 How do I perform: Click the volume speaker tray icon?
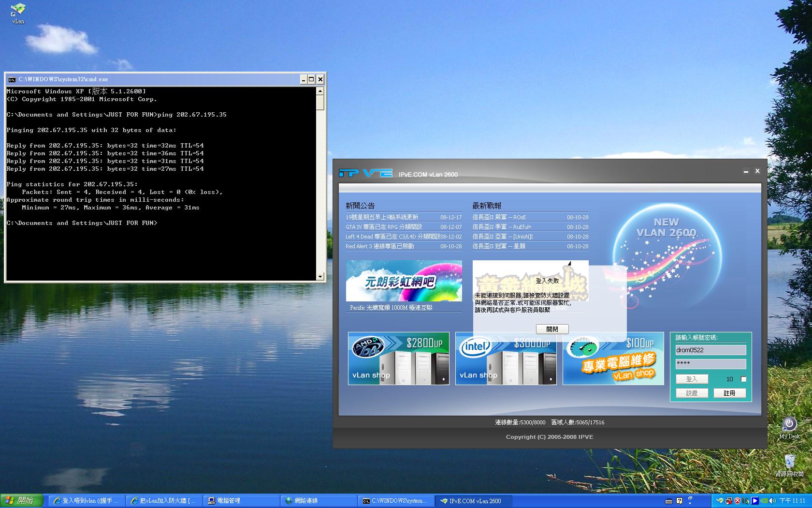click(x=772, y=501)
